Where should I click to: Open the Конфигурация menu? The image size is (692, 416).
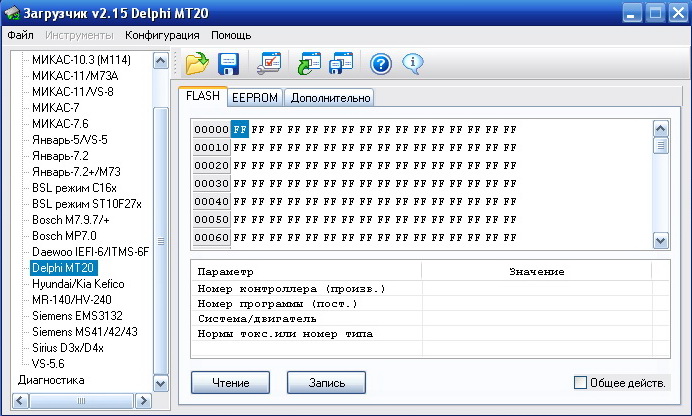coord(162,35)
